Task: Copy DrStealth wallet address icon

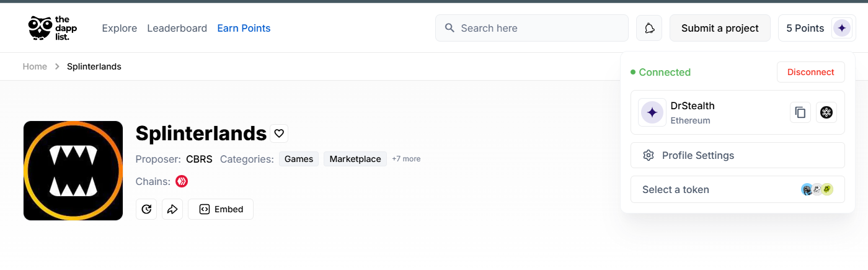Action: pos(800,112)
